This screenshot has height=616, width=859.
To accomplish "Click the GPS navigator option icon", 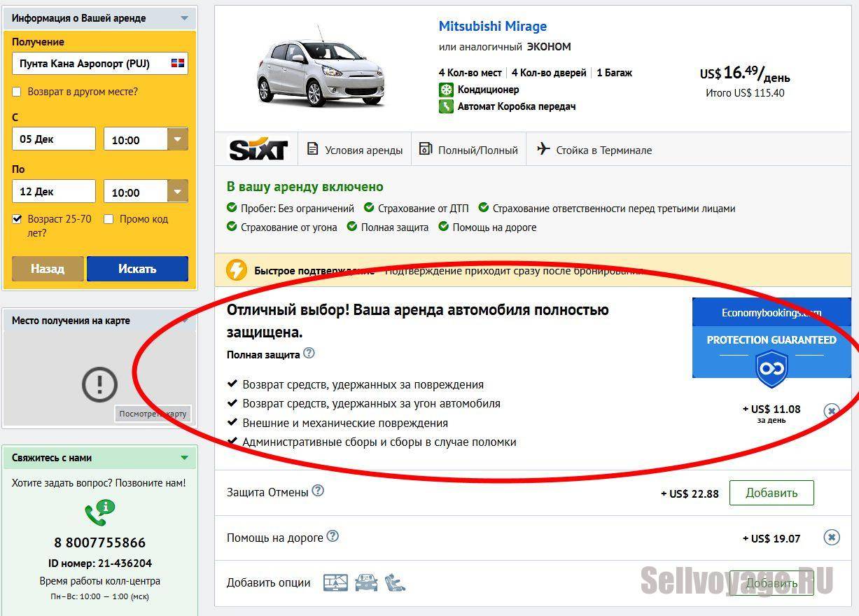I will click(x=335, y=582).
